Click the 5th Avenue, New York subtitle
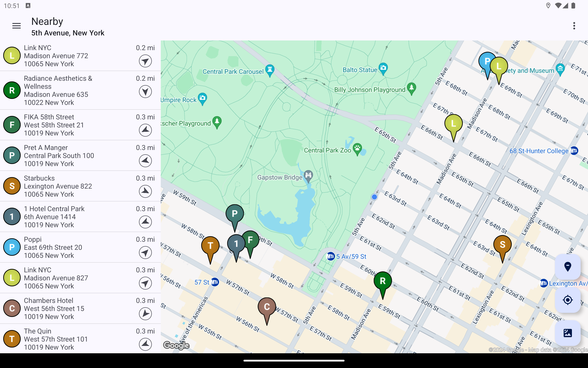 (68, 33)
